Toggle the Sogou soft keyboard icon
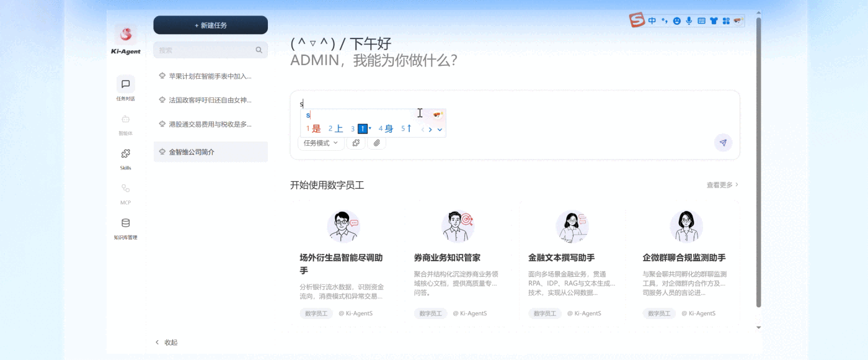868x360 pixels. [701, 21]
